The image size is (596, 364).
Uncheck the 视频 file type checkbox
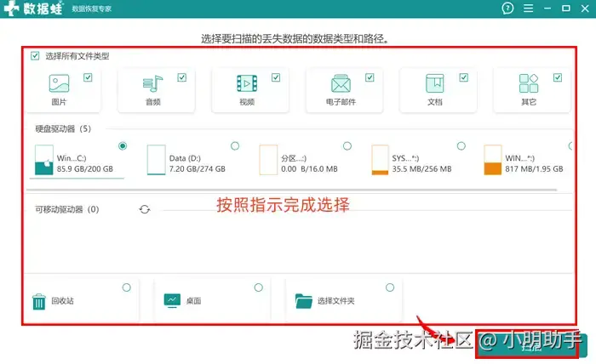pos(276,77)
